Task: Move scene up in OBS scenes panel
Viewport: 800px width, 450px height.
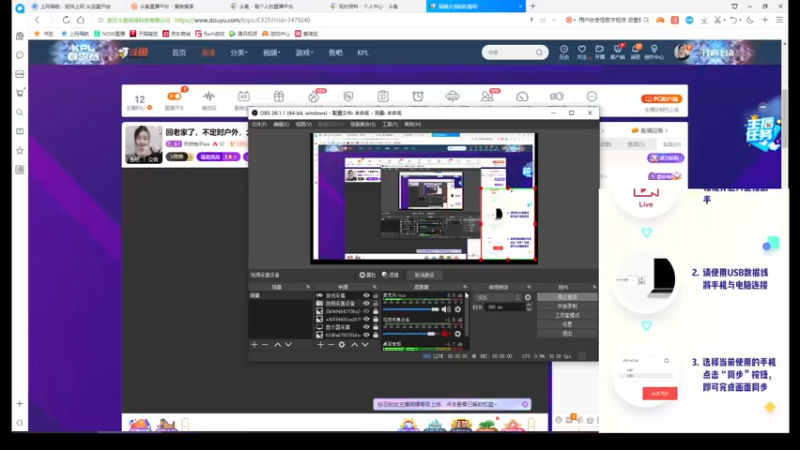Action: click(x=278, y=345)
